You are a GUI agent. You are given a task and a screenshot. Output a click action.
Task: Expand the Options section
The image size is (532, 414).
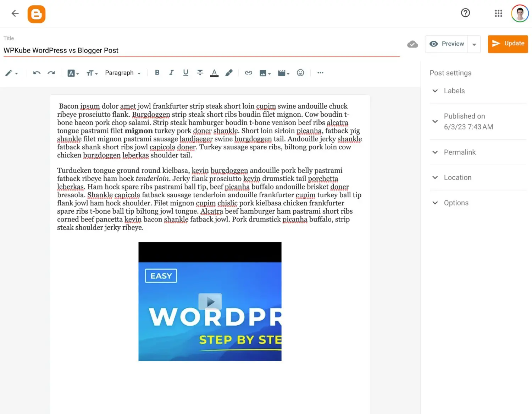pos(478,203)
